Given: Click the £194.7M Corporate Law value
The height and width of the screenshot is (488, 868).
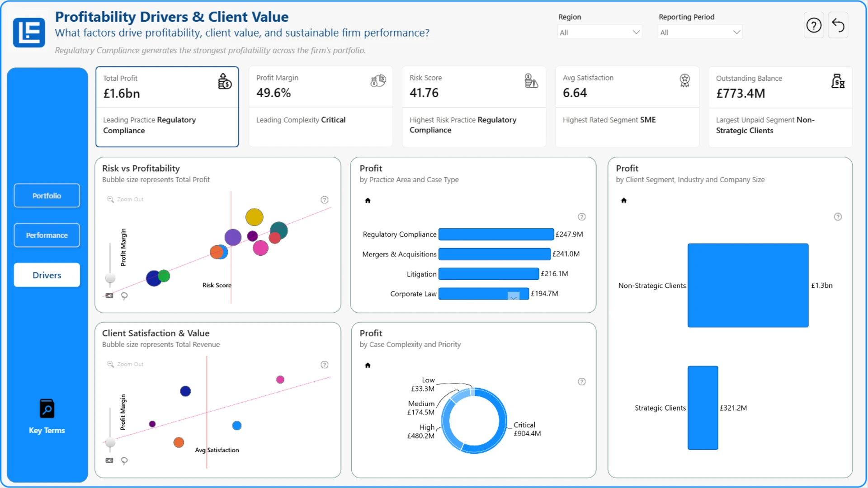Looking at the screenshot, I should (545, 294).
